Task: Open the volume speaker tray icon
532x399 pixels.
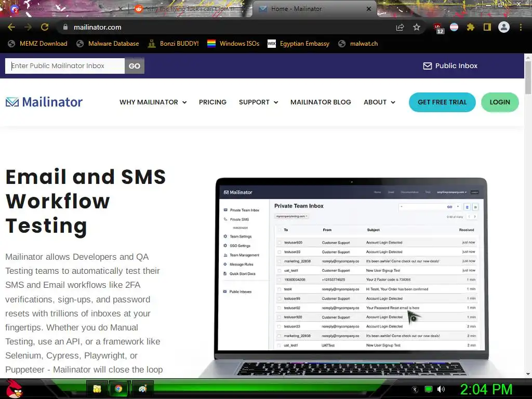Action: click(x=441, y=389)
